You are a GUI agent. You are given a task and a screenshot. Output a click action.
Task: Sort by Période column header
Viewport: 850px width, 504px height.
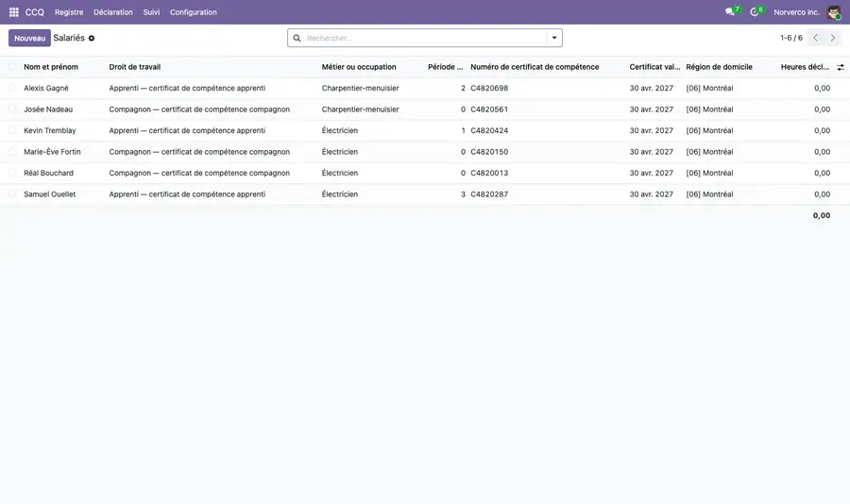click(445, 67)
